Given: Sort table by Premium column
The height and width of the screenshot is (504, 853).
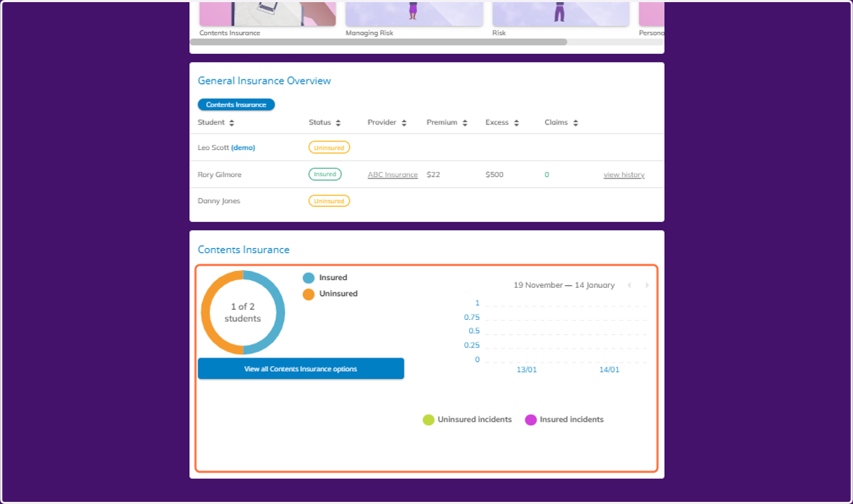Looking at the screenshot, I should (x=465, y=123).
